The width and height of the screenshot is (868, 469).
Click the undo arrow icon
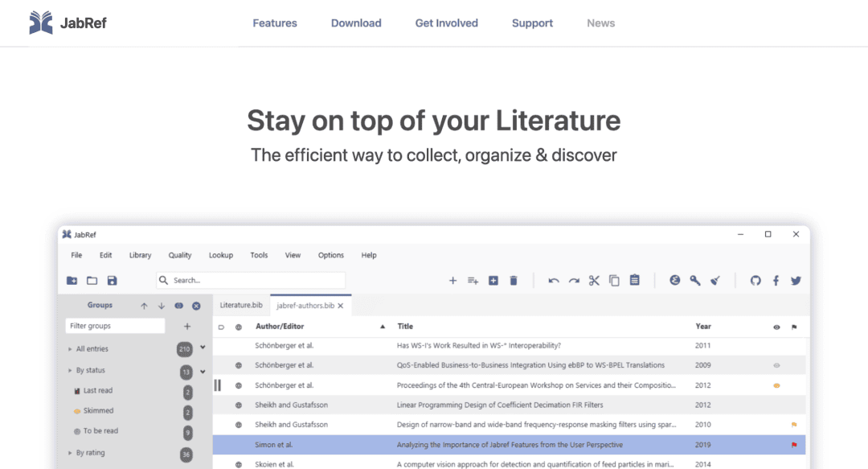(x=554, y=281)
